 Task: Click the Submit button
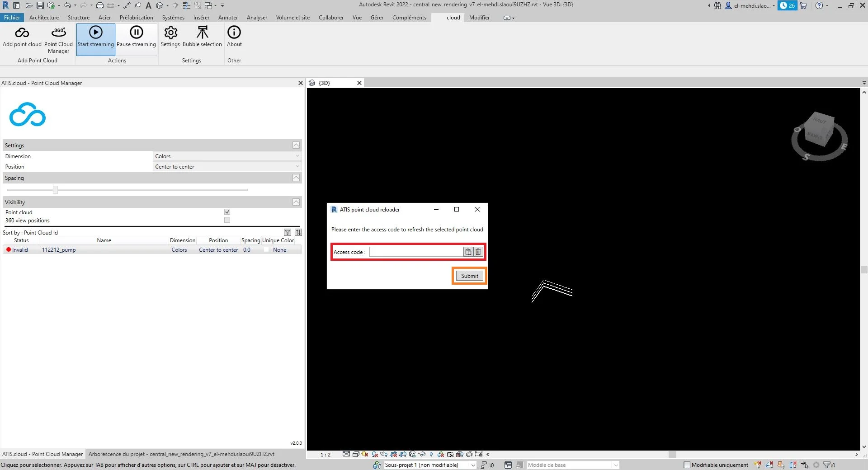click(469, 276)
